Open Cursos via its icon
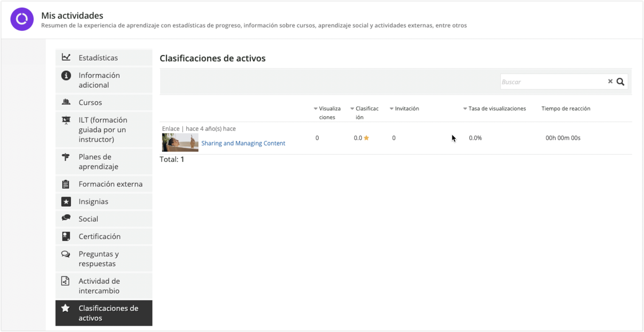The width and height of the screenshot is (644, 332). click(66, 102)
